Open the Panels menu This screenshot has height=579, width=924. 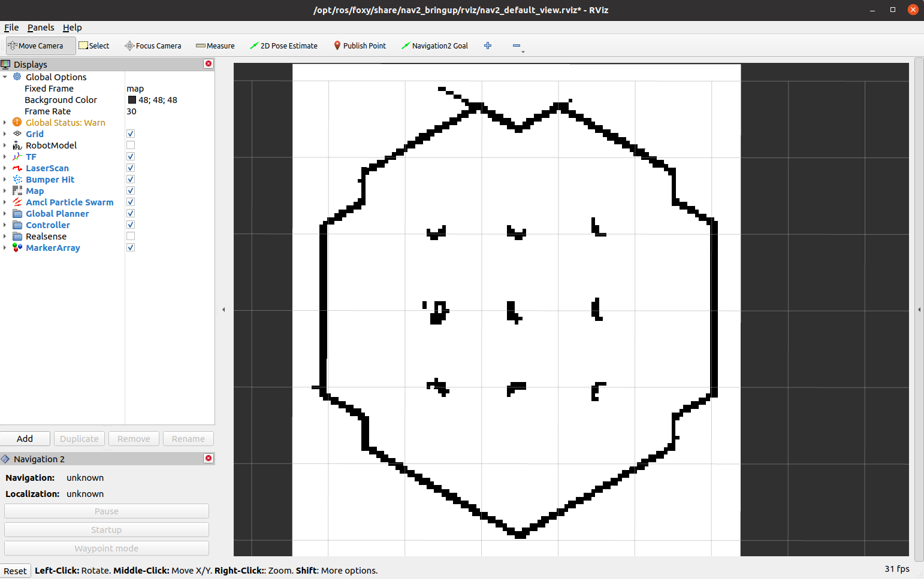tap(41, 28)
